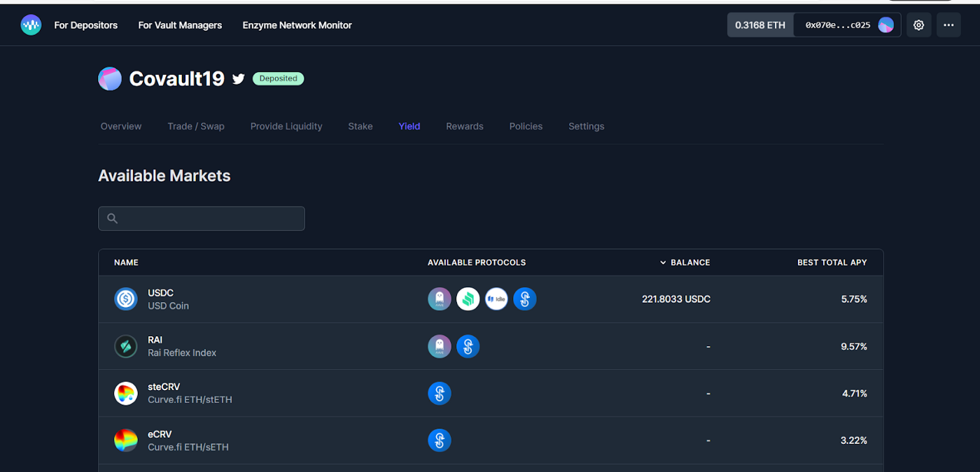The width and height of the screenshot is (980, 472).
Task: Click the 5.75% APY value
Action: (854, 299)
